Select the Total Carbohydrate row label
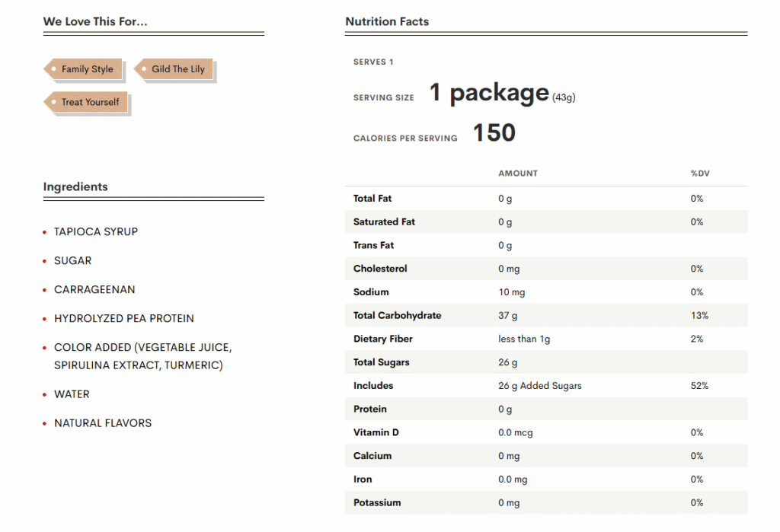This screenshot has width=780, height=532. click(x=397, y=315)
